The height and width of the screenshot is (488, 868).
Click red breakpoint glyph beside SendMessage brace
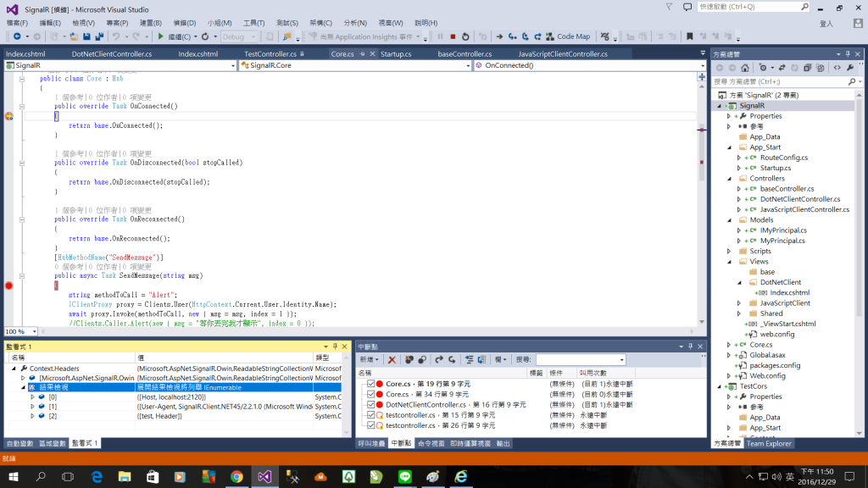(8, 286)
